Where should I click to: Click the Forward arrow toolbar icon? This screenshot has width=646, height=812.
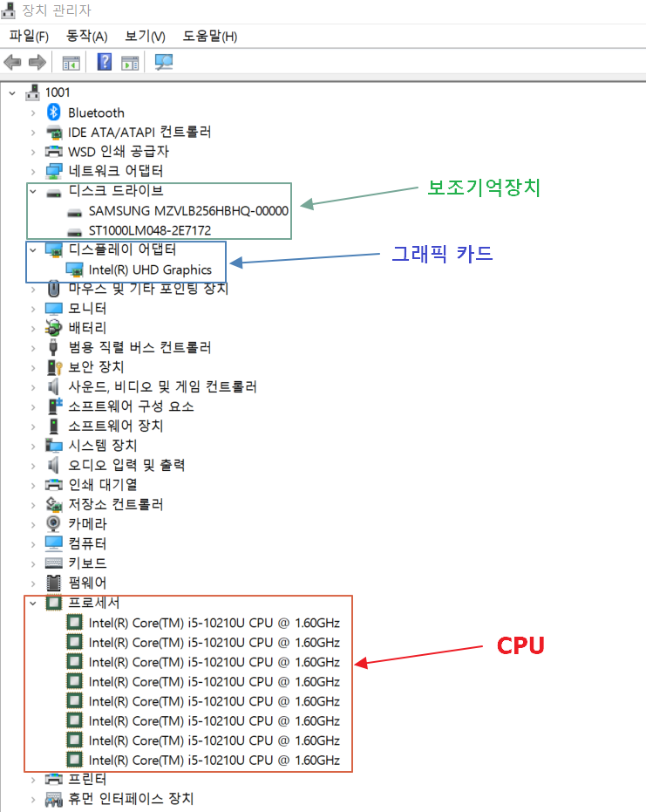[x=37, y=63]
